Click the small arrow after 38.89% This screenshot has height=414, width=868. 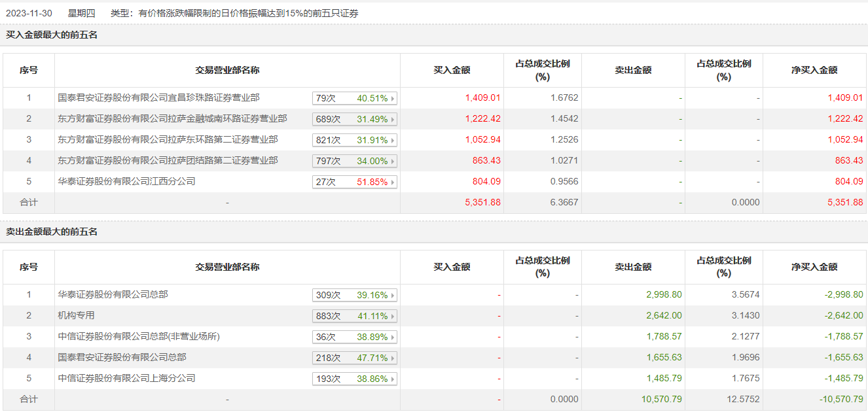393,337
